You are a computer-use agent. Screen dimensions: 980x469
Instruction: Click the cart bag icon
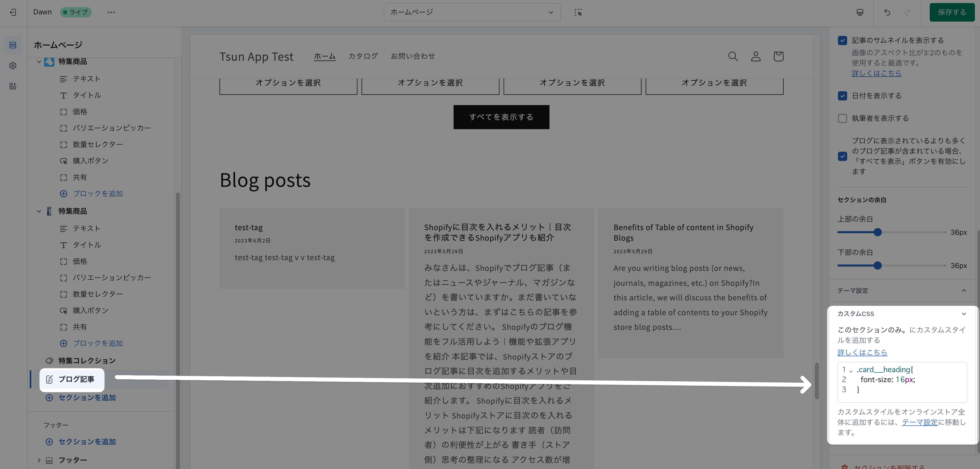coord(778,56)
